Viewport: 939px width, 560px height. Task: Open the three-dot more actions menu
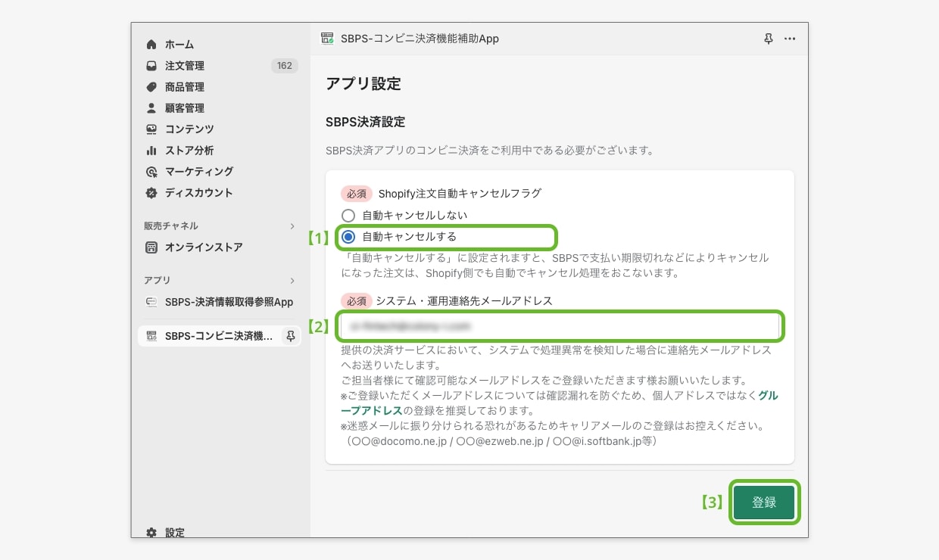[x=790, y=39]
